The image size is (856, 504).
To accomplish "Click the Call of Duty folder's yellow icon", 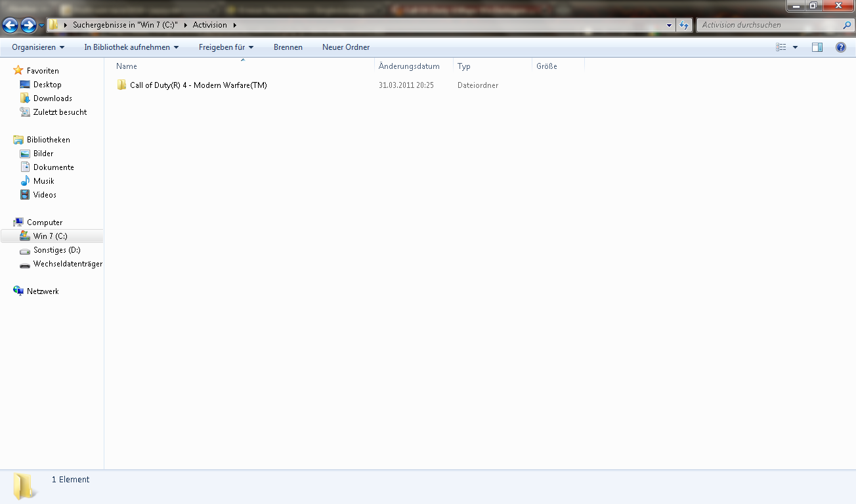I will [x=121, y=85].
